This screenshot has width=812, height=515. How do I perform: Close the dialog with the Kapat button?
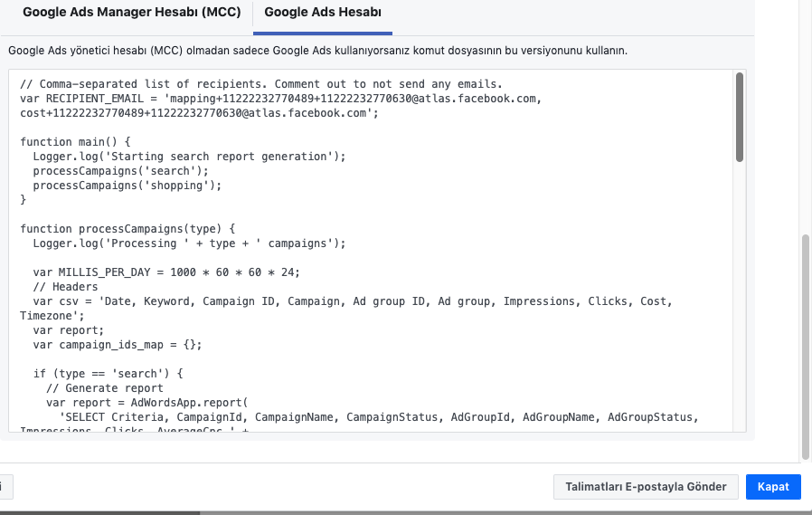(773, 487)
